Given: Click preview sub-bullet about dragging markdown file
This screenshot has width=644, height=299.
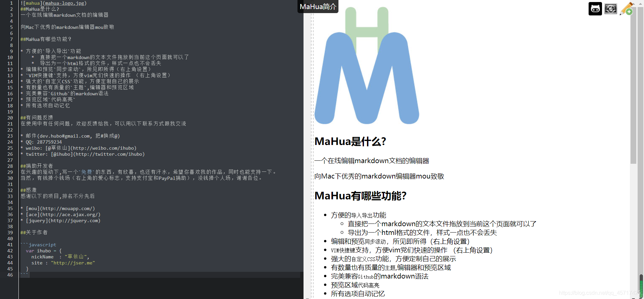Looking at the screenshot, I should [442, 224].
